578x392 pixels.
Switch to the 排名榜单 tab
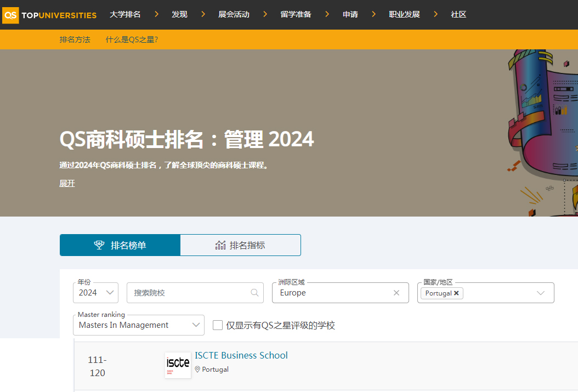tap(120, 245)
